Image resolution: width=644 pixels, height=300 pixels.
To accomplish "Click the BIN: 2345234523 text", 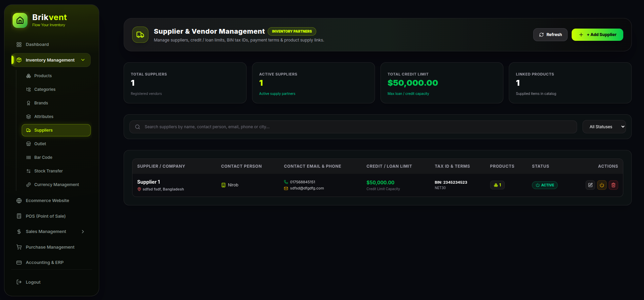I will [451, 182].
